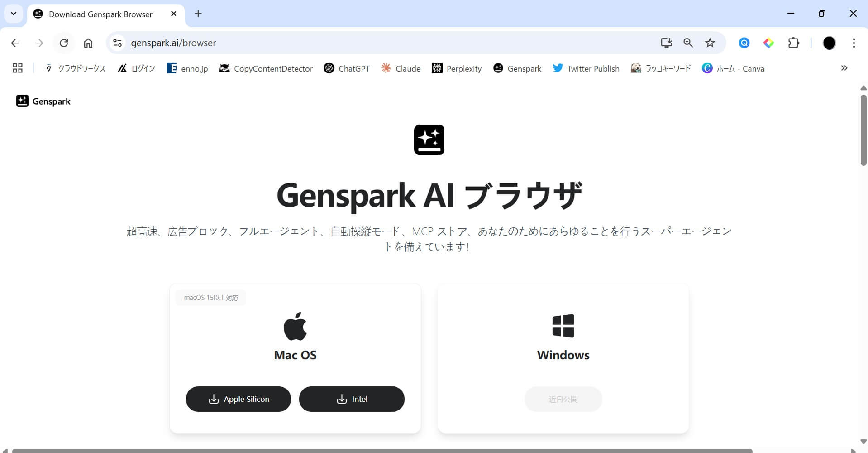Screen dimensions: 868x453
Task: Click the horizontal scrollbar at page bottom
Action: (x=382, y=451)
